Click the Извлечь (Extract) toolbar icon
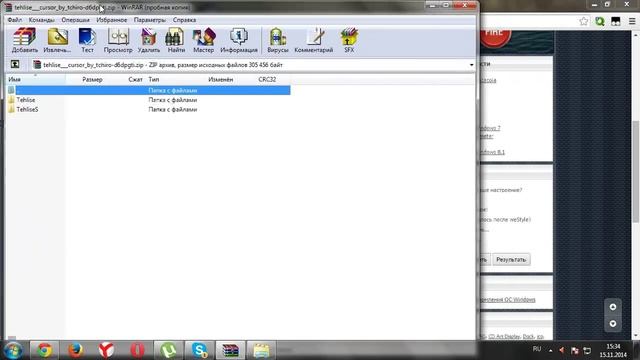The width and height of the screenshot is (640, 360). point(57,40)
